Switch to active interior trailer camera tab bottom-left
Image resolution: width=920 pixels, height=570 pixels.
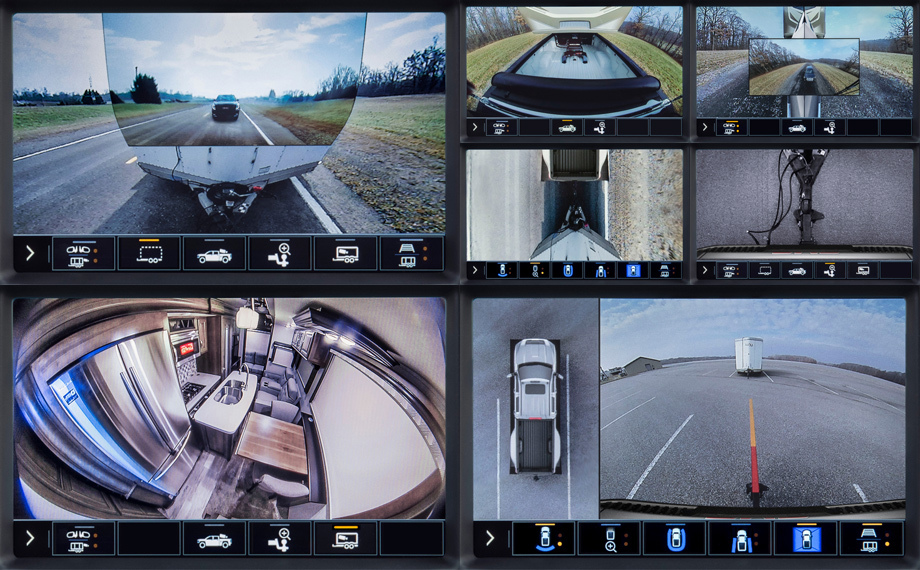345,539
